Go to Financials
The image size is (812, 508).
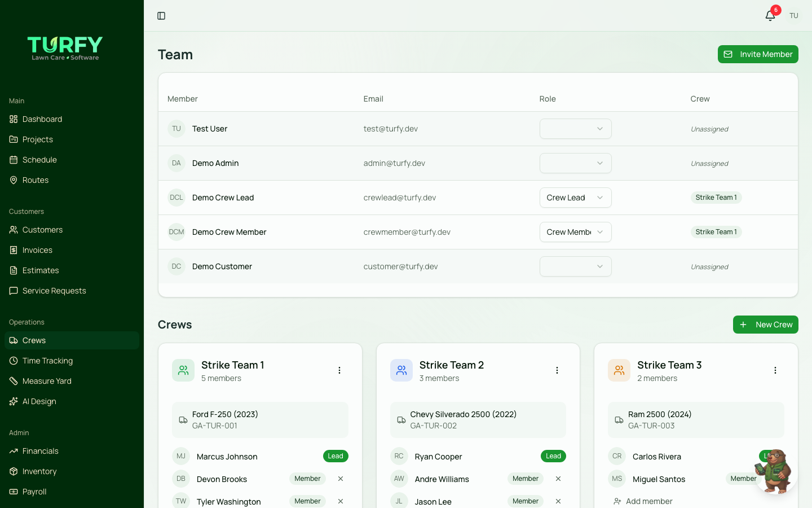coord(72,451)
